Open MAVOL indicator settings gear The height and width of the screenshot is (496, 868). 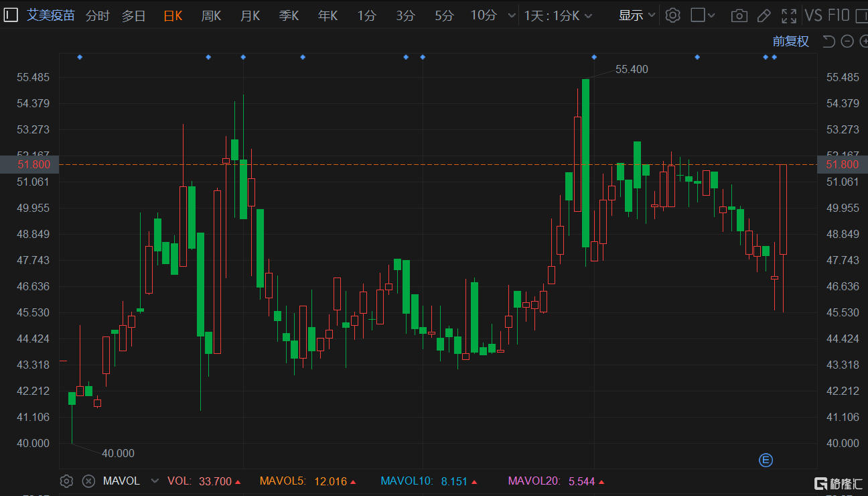66,481
